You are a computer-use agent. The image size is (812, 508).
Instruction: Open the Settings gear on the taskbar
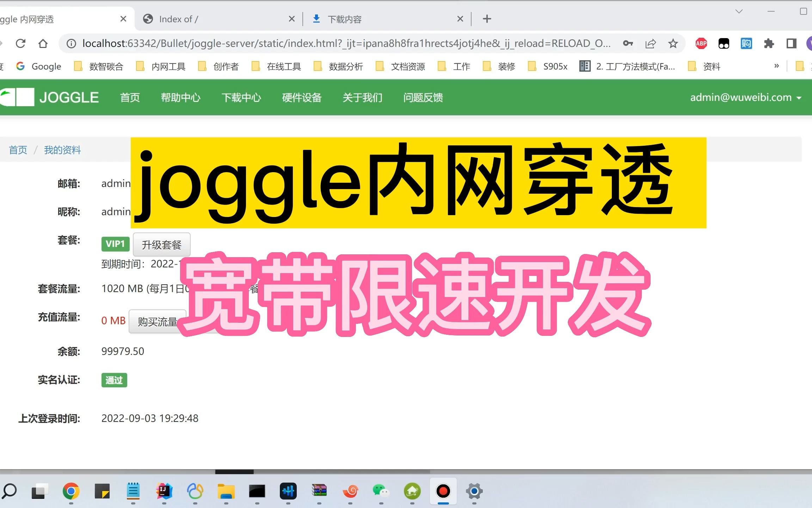pyautogui.click(x=474, y=491)
